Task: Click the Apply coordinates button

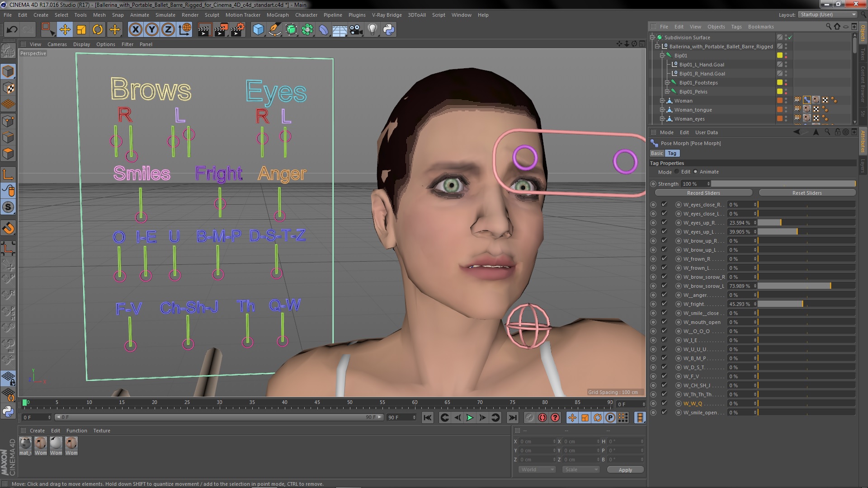Action: [x=625, y=470]
